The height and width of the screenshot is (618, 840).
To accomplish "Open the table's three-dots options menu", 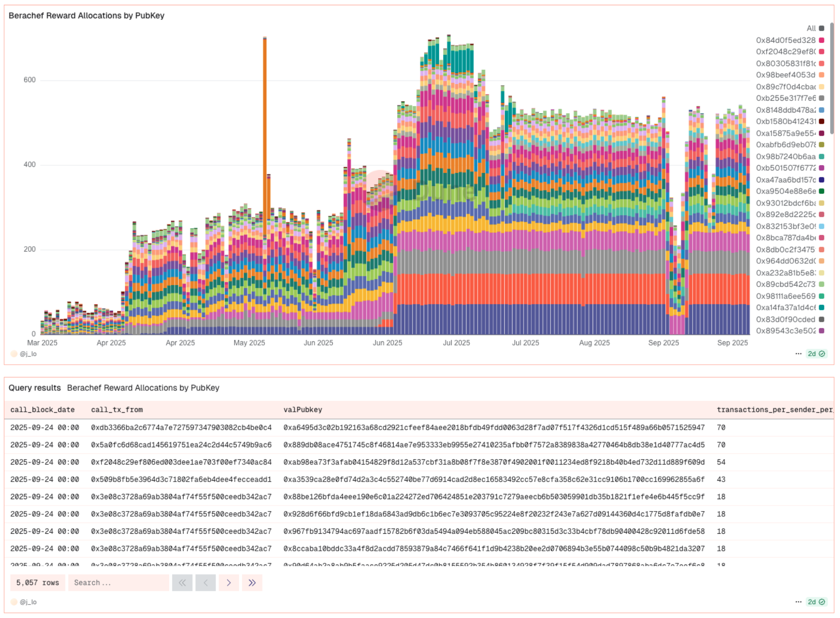I will pyautogui.click(x=798, y=602).
